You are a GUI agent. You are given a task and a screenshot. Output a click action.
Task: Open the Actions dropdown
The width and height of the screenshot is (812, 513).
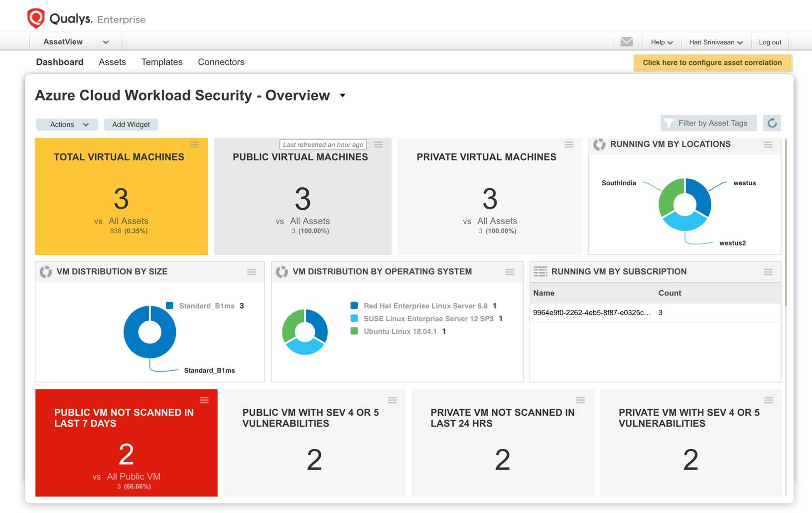point(67,124)
